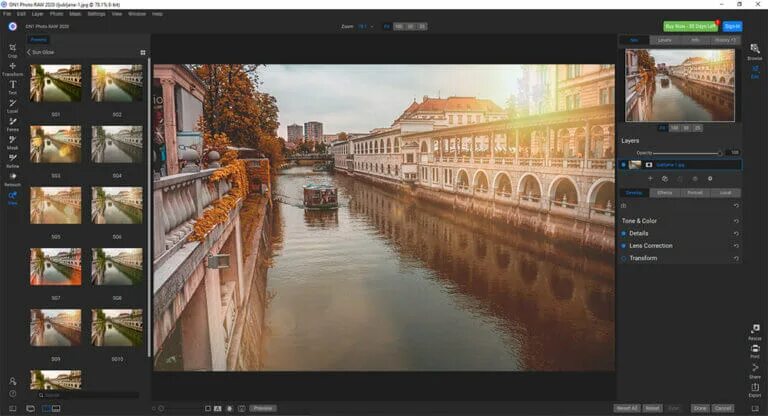Screen dimensions: 768x416
Task: Expand the Lens Correction section
Action: point(650,246)
